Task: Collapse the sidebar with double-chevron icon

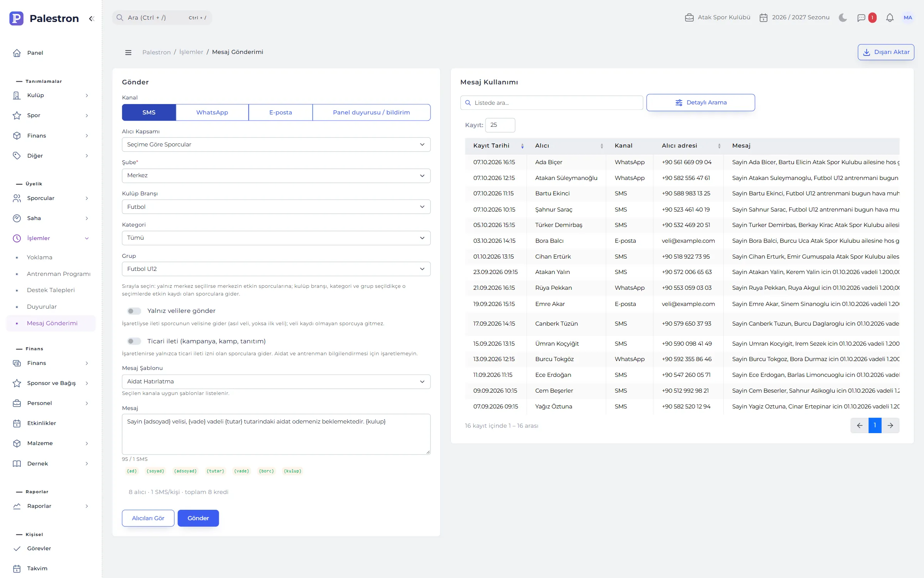Action: (x=91, y=18)
